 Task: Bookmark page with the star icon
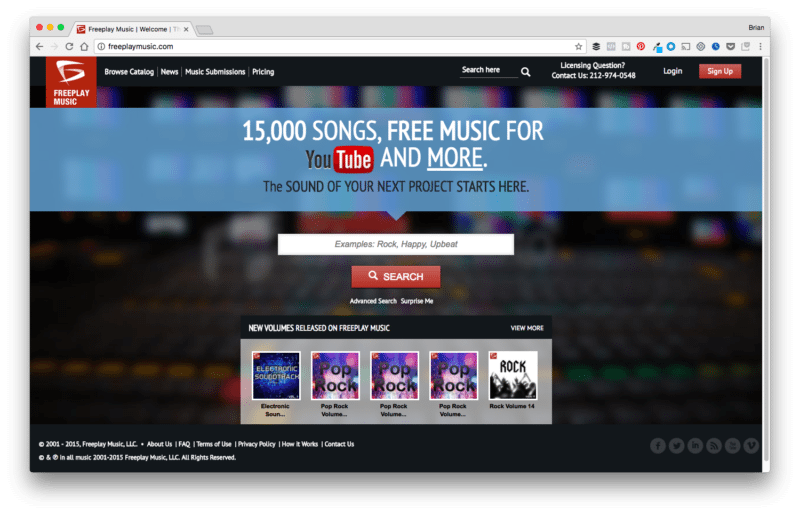coord(579,46)
